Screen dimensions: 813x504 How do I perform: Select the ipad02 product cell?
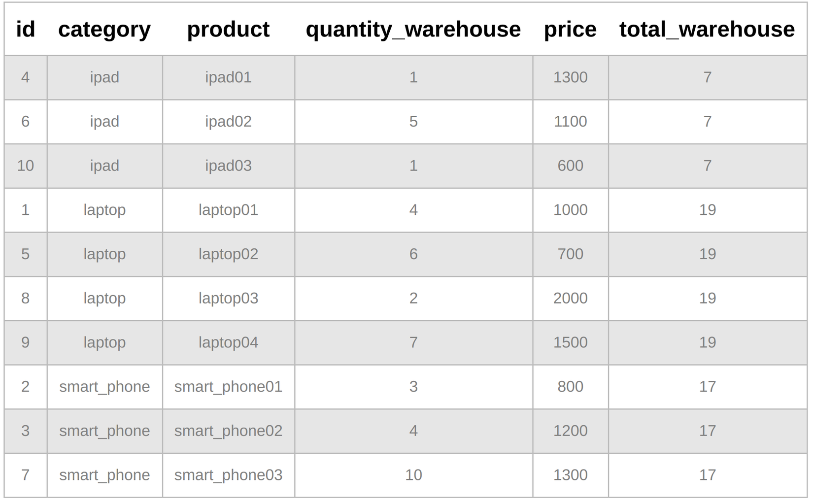coord(228,122)
